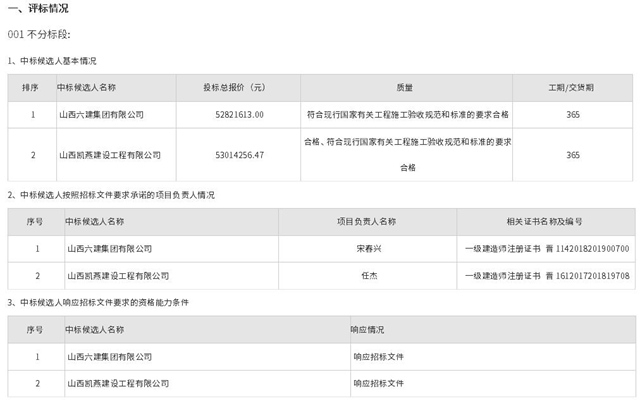Click the quality cell starting with 符合现行国家

[408, 115]
